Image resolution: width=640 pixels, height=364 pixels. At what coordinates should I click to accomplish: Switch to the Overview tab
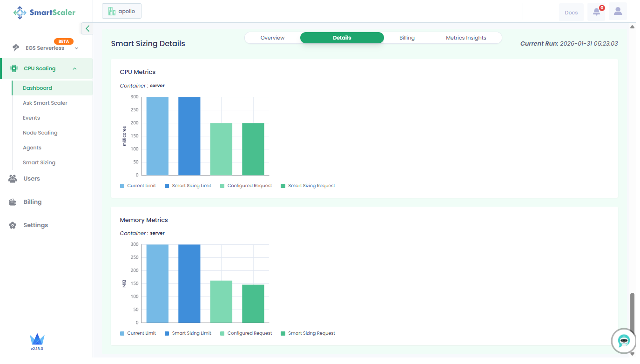pos(272,38)
